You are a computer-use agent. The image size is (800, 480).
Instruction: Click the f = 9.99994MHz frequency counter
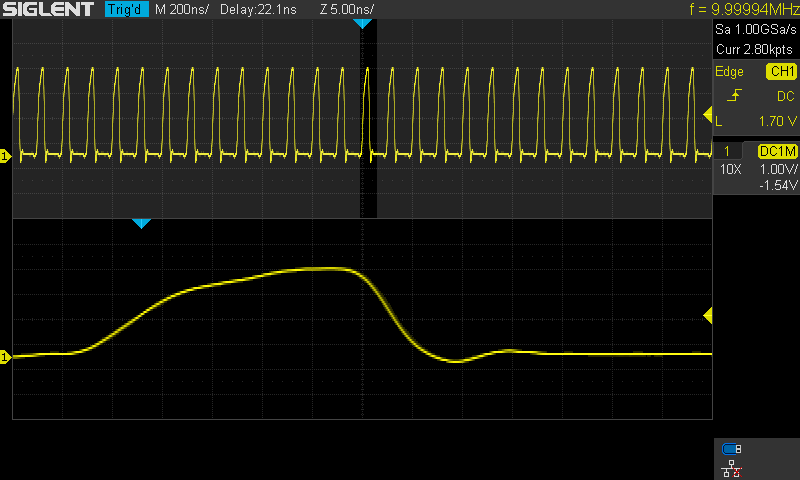(x=744, y=9)
